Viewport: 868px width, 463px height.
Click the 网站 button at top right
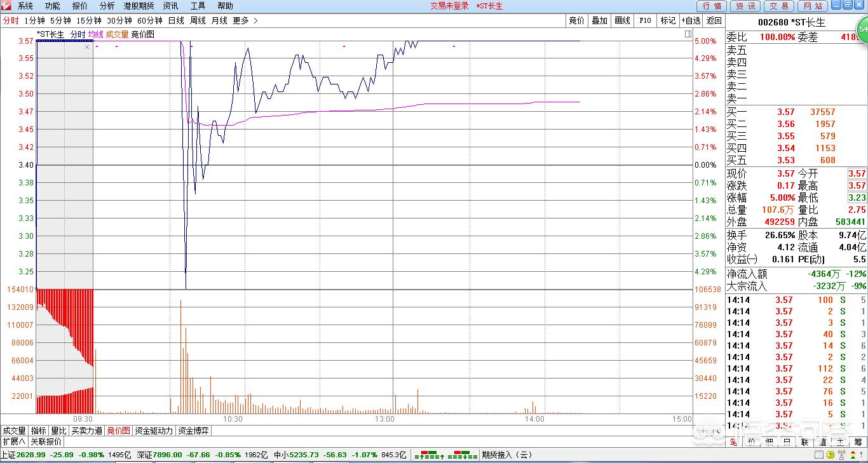click(812, 6)
